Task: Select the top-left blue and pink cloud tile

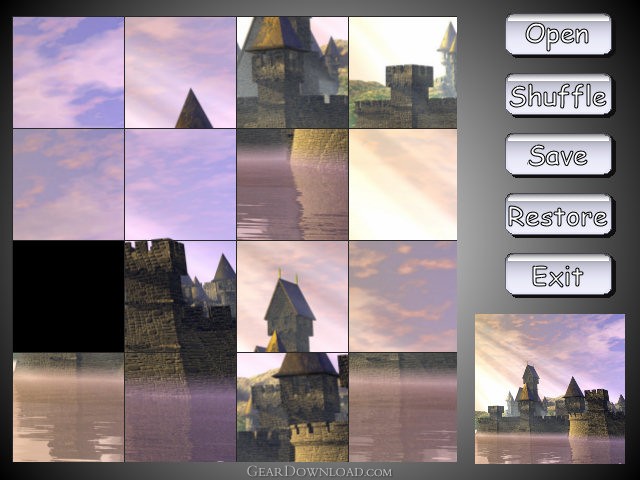Action: [69, 72]
